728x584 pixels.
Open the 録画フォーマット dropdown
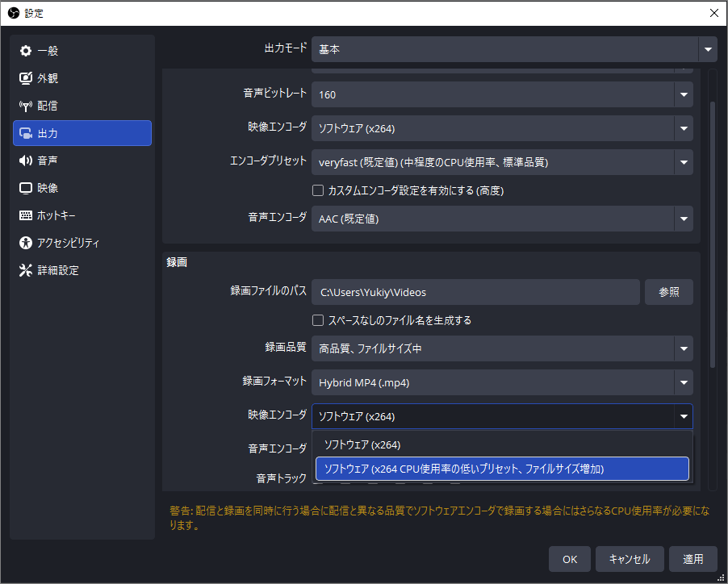502,382
